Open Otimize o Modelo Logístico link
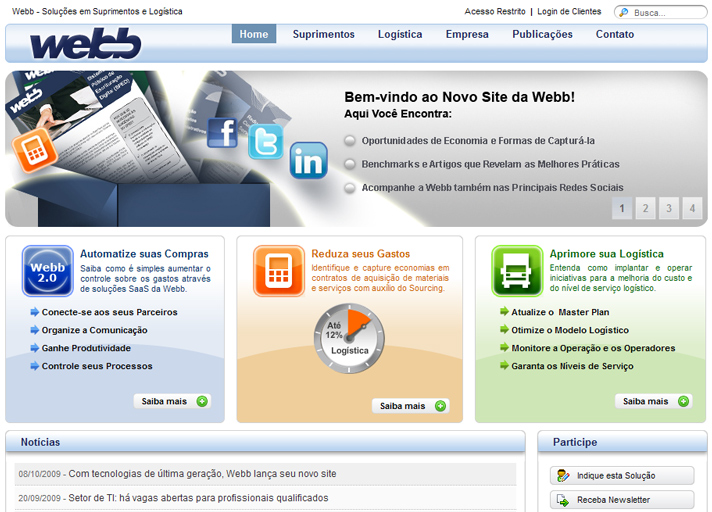This screenshot has width=712, height=512. click(x=570, y=330)
